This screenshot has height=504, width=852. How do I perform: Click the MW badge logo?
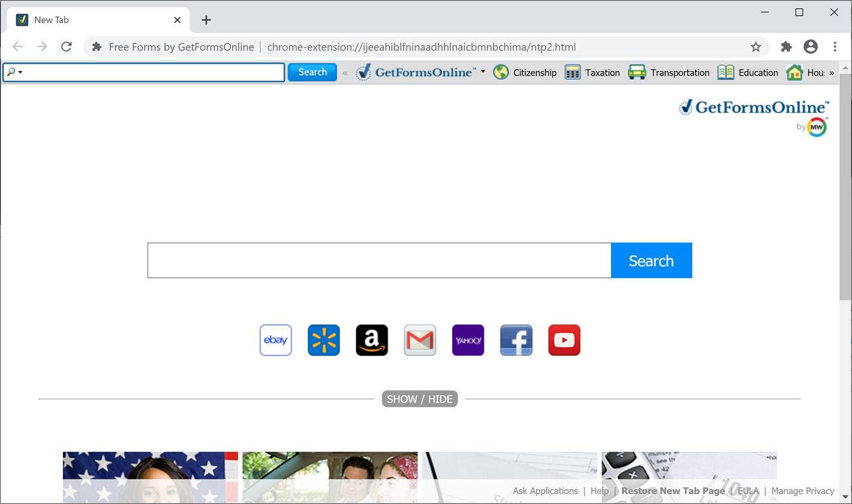click(817, 127)
